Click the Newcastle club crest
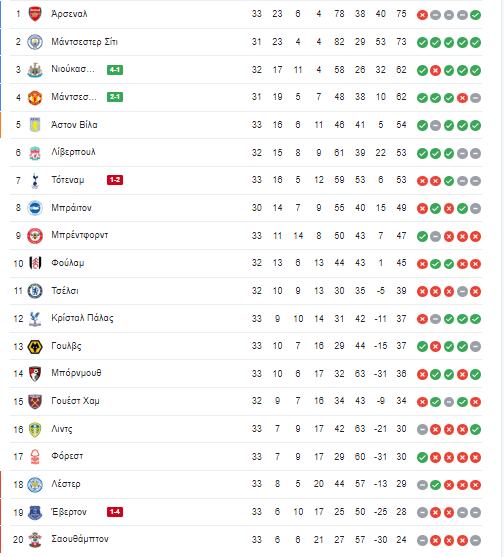504x557 pixels. click(35, 70)
